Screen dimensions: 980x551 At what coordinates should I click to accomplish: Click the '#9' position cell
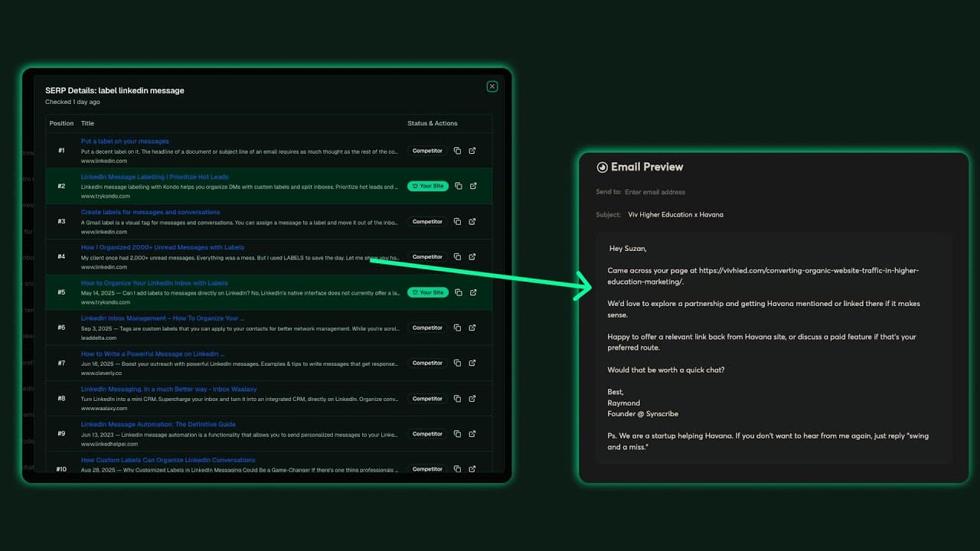click(x=61, y=434)
